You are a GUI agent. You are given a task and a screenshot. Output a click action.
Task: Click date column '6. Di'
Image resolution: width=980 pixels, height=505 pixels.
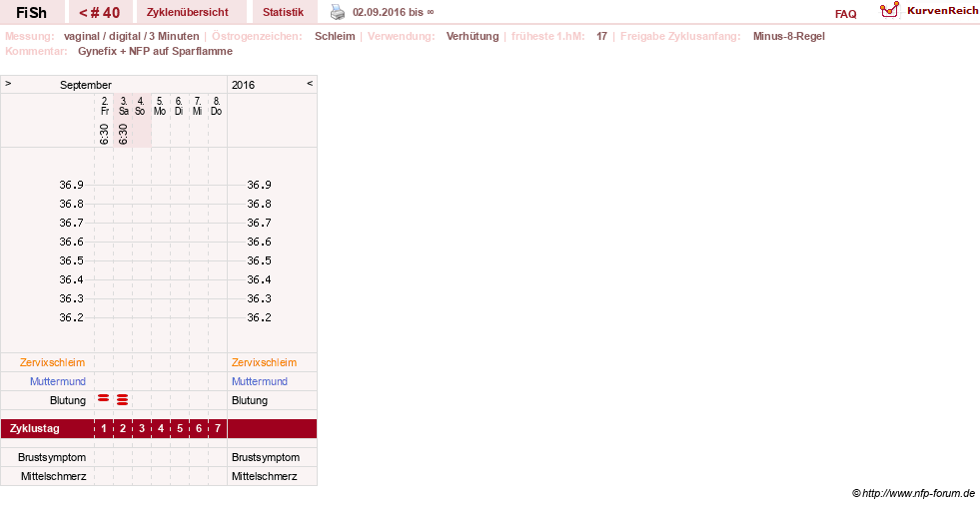click(179, 106)
